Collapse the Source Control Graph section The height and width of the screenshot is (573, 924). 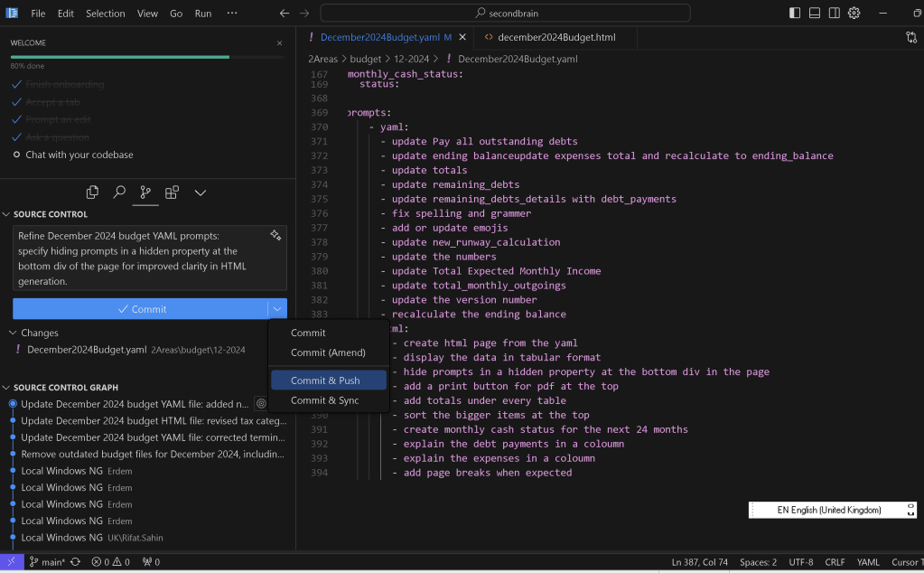(x=65, y=388)
